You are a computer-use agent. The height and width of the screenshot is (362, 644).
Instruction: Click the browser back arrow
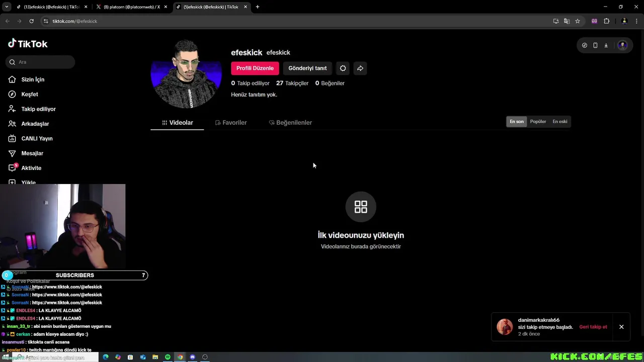coord(7,21)
